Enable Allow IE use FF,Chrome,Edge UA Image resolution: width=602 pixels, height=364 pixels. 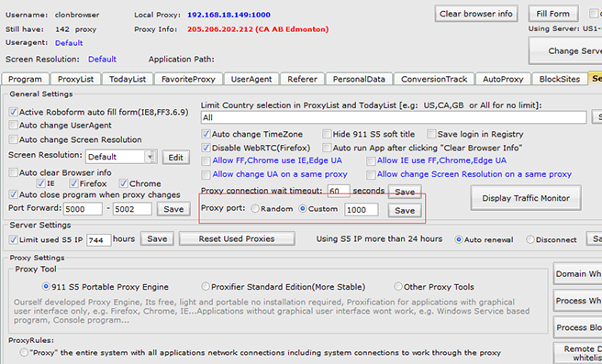click(x=371, y=160)
